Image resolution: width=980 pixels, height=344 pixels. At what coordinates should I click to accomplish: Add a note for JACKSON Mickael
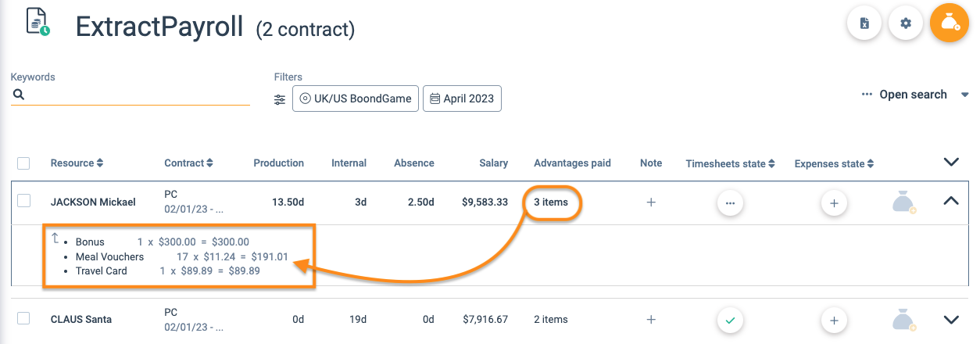[651, 202]
